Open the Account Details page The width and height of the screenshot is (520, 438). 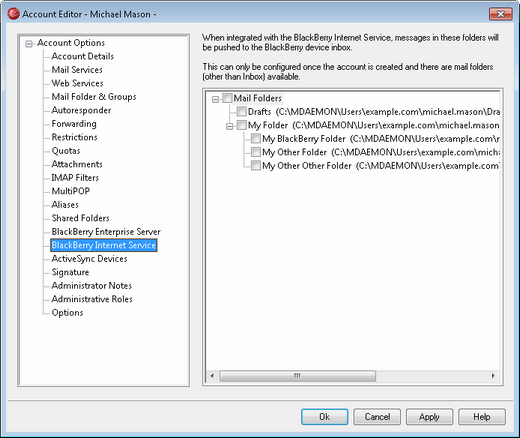83,56
